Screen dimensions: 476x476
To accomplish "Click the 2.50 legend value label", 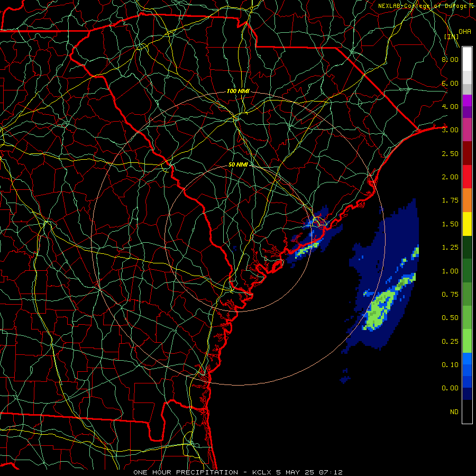I will [450, 153].
